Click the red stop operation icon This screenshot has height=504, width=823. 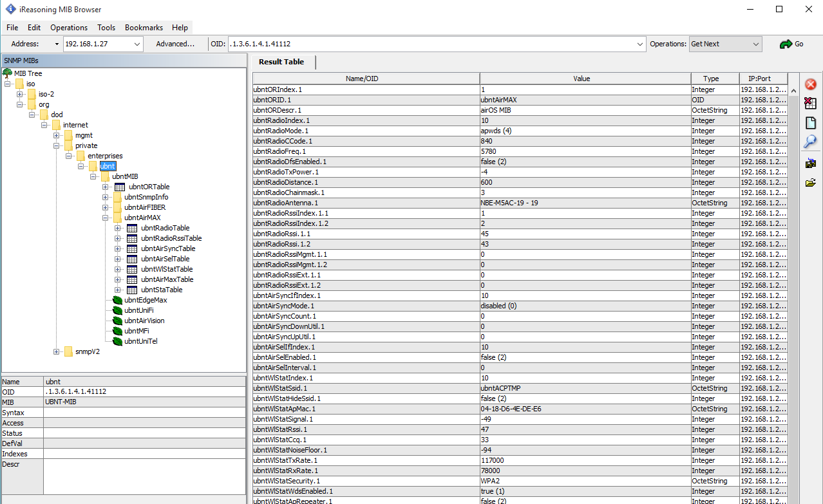[x=811, y=84]
